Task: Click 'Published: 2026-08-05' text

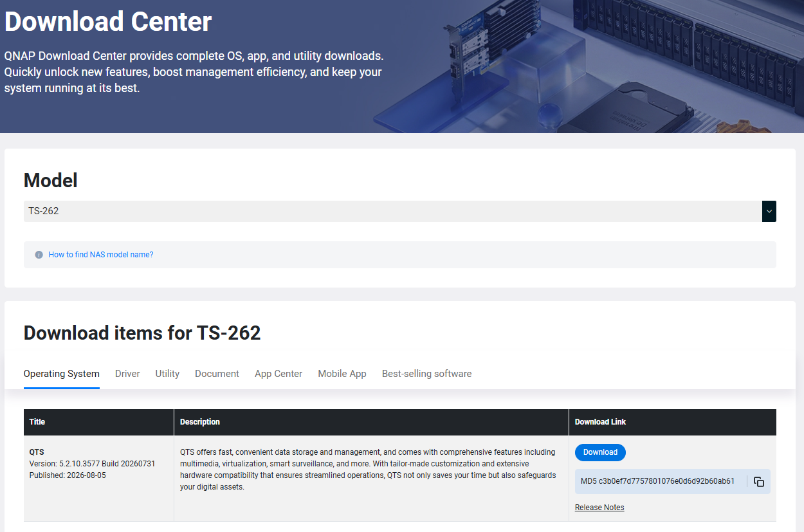Action: (68, 475)
